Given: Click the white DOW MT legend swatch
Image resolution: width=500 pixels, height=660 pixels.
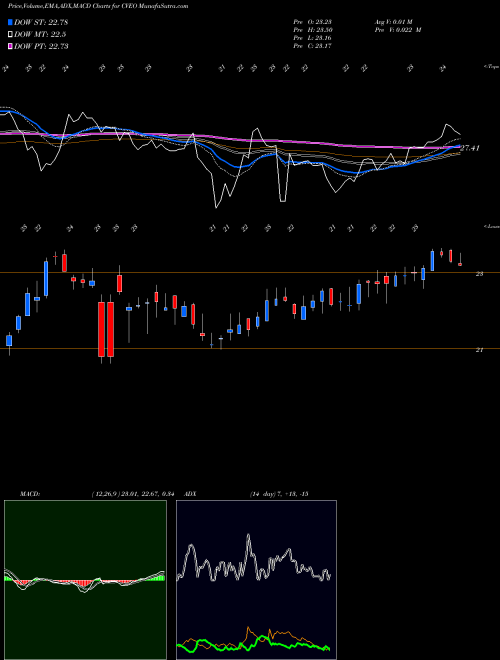Looking at the screenshot, I should tap(10, 34).
